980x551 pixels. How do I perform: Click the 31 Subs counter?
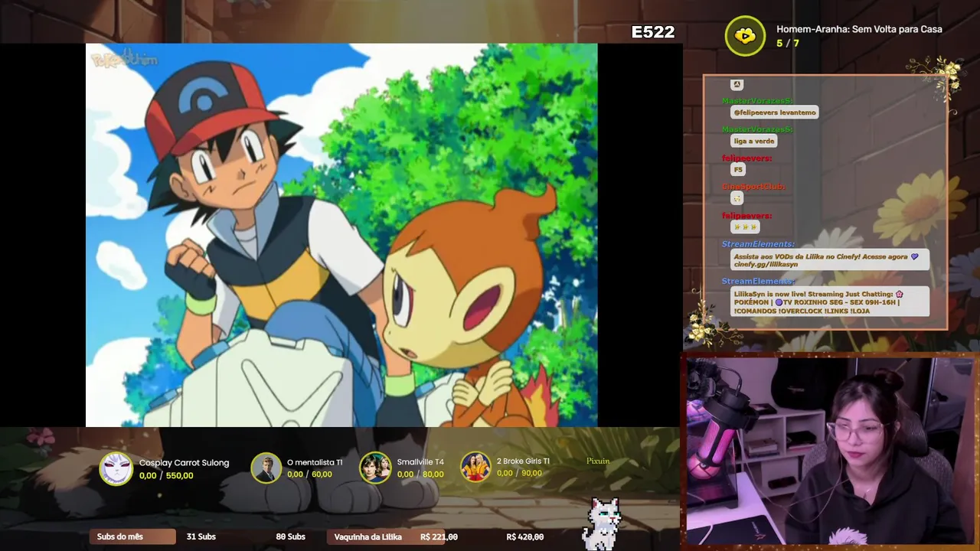click(201, 536)
